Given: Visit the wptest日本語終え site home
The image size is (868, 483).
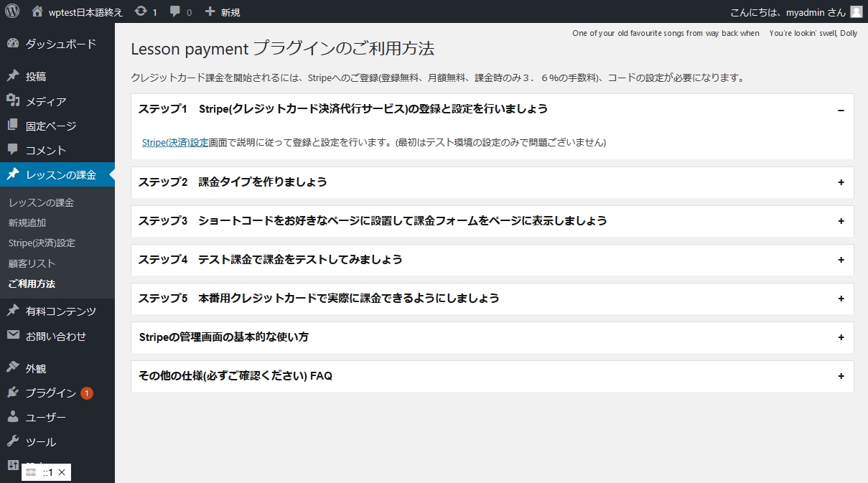Looking at the screenshot, I should click(78, 11).
